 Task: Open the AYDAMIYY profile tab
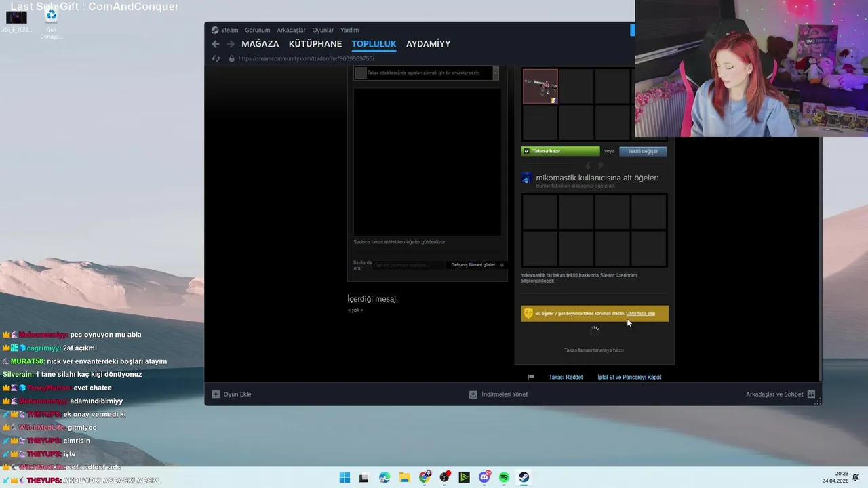(428, 44)
